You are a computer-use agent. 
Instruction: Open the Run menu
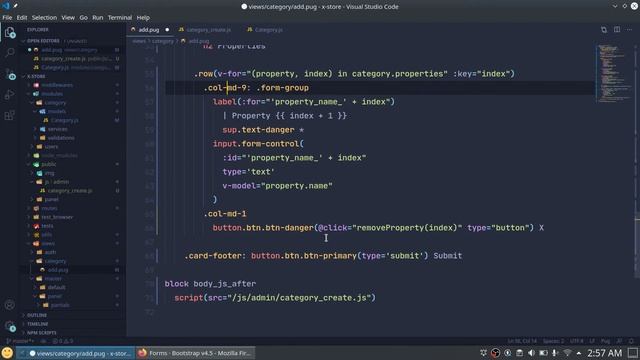click(x=98, y=18)
